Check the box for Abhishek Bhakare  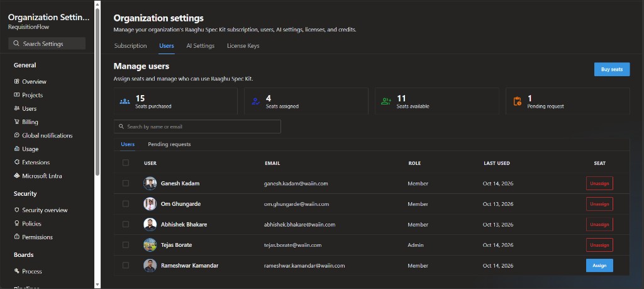(126, 224)
